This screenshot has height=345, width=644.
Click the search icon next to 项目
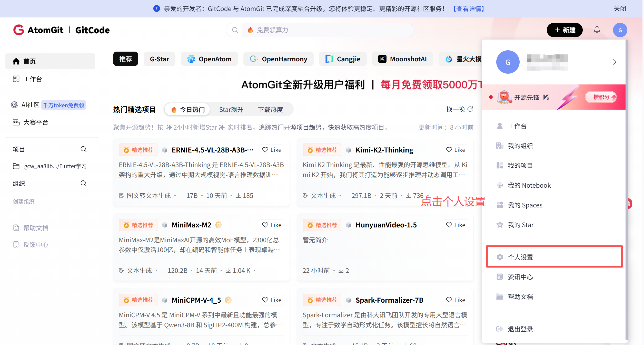84,149
